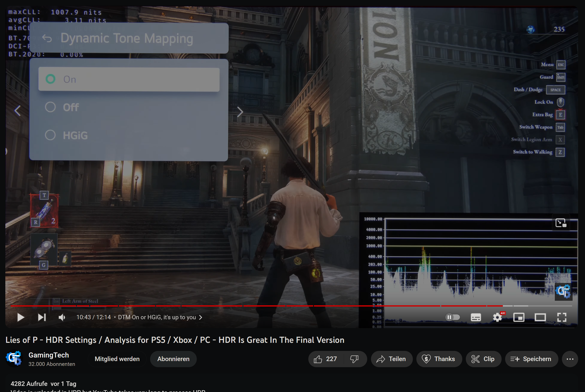
Task: Click the Abonnieren button
Action: pos(173,359)
